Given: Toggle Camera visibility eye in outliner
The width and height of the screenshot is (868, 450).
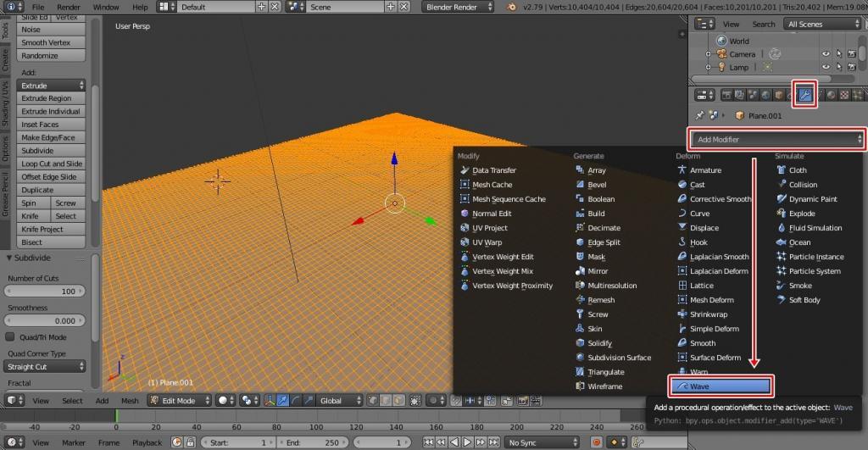Looking at the screenshot, I should click(x=826, y=53).
